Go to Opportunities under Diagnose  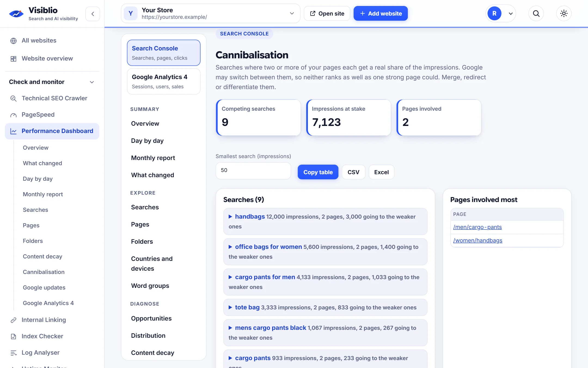click(x=151, y=318)
